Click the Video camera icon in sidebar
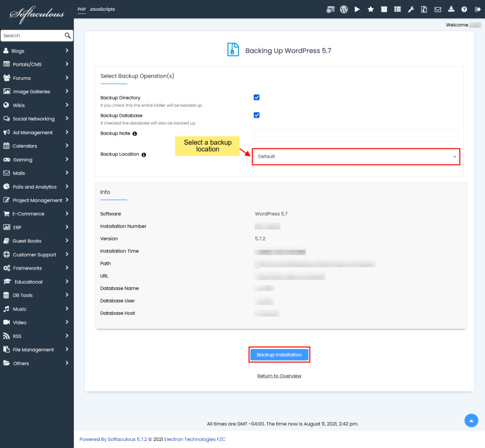The height and width of the screenshot is (448, 485). click(x=6, y=322)
